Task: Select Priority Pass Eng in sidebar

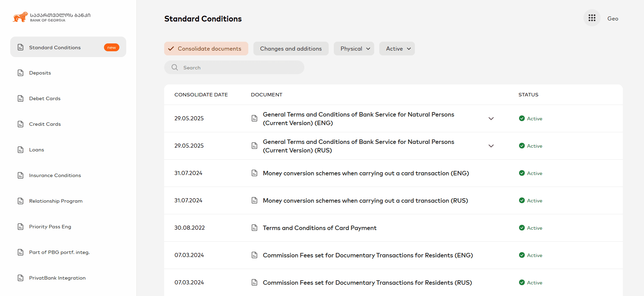Action: pyautogui.click(x=50, y=227)
